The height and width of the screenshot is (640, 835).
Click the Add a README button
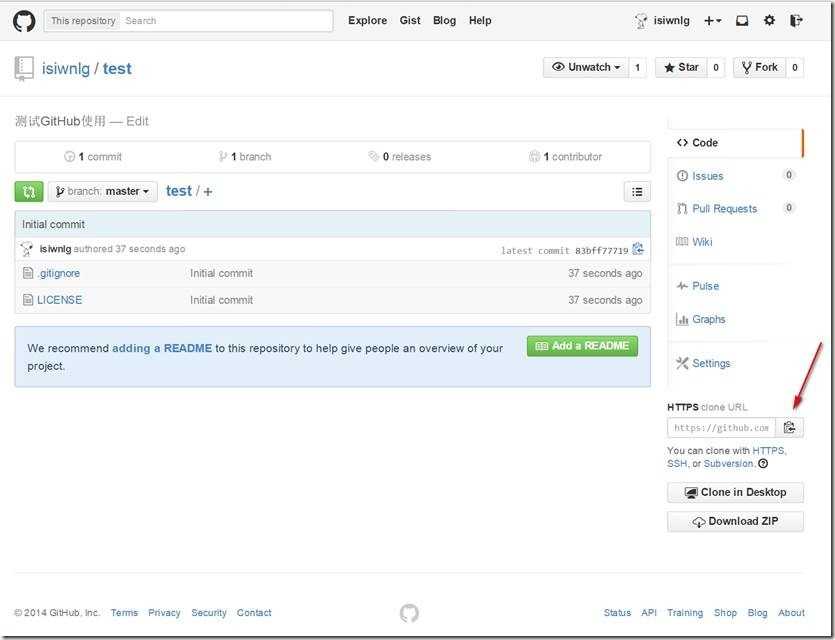pos(582,346)
